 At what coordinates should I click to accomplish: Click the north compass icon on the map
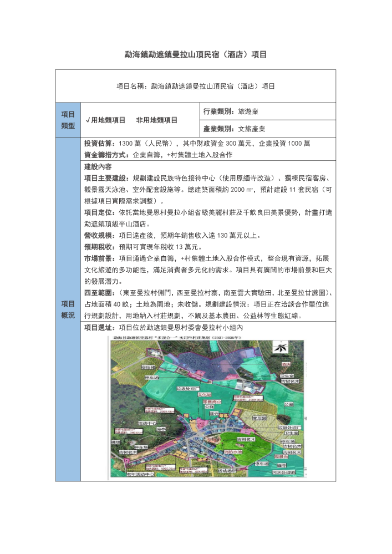click(x=281, y=348)
